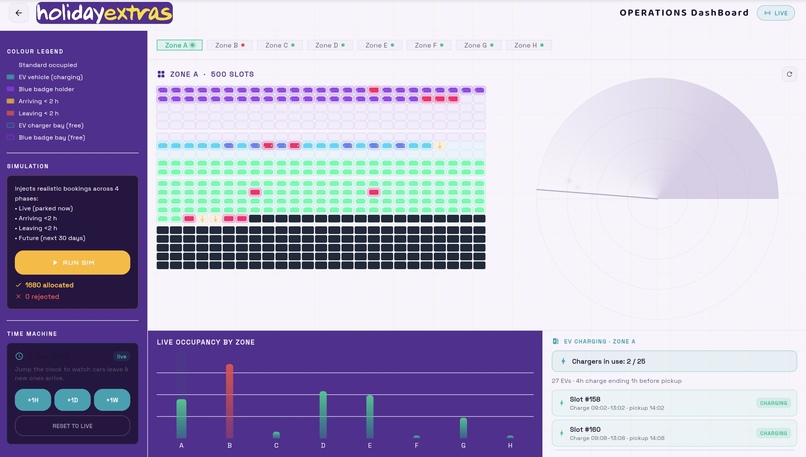
Task: Jump forward one week with +1W
Action: click(112, 400)
